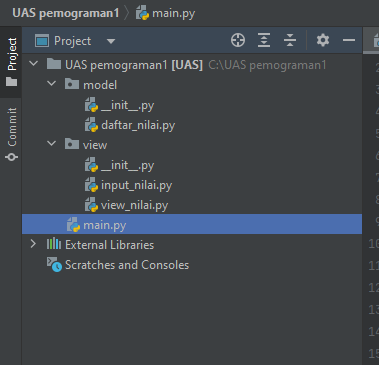Open the Commit side tab
This screenshot has height=365, width=379.
[x=11, y=134]
